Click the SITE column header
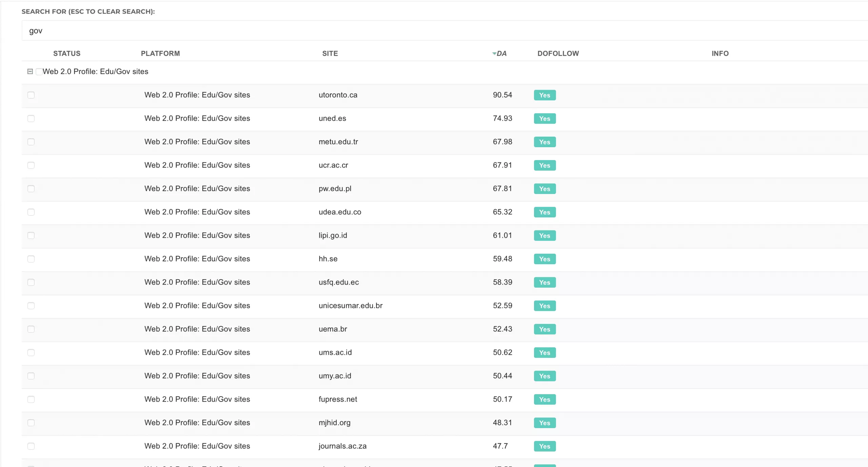 click(x=330, y=54)
